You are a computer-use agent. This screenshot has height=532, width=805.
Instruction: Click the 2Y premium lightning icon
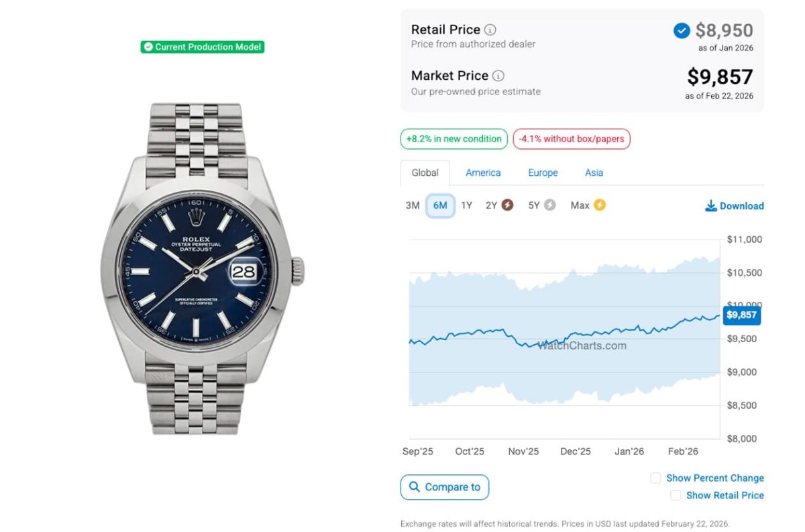coord(508,205)
